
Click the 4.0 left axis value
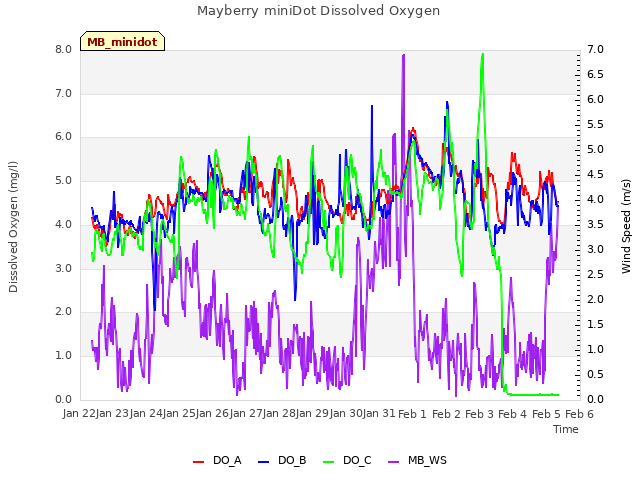(63, 225)
